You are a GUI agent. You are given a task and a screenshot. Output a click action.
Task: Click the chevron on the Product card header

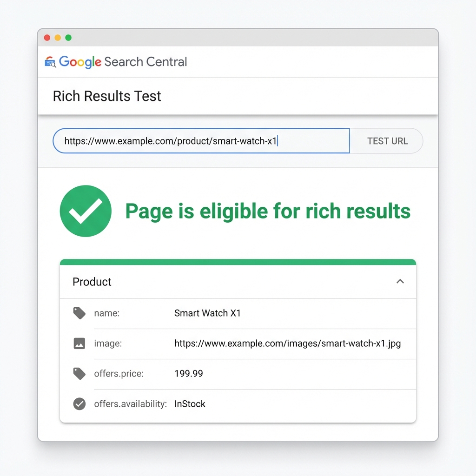[x=400, y=281]
